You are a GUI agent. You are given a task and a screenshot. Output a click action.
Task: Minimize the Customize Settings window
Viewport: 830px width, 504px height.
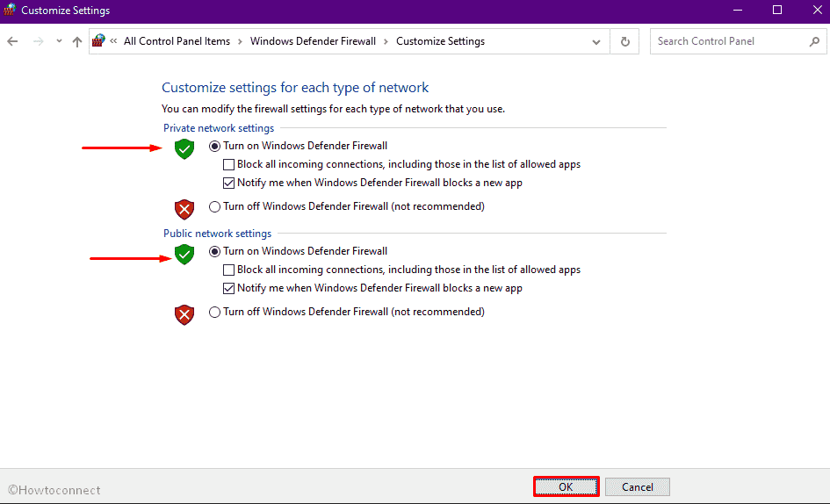(x=738, y=10)
